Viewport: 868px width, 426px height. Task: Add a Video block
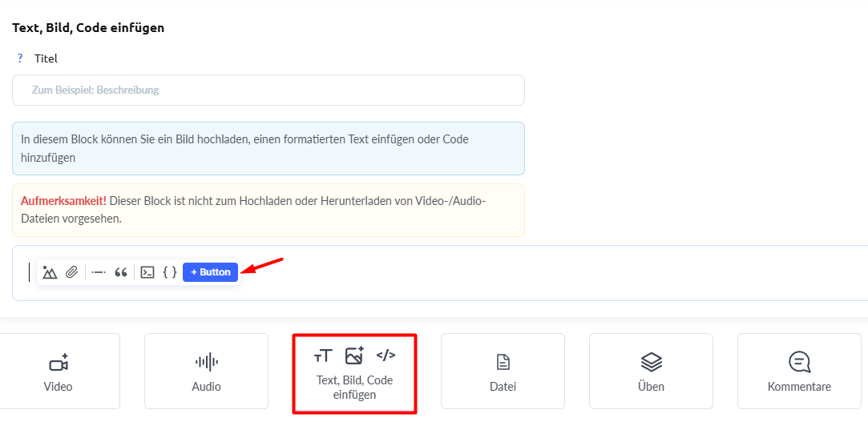[x=59, y=372]
